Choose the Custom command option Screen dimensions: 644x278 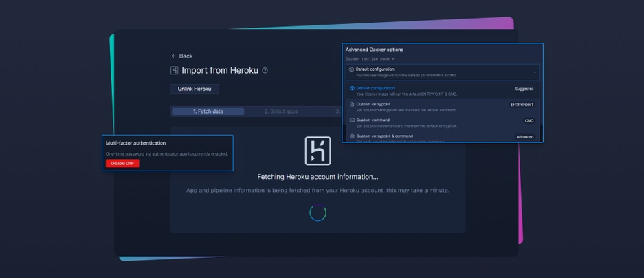click(443, 123)
